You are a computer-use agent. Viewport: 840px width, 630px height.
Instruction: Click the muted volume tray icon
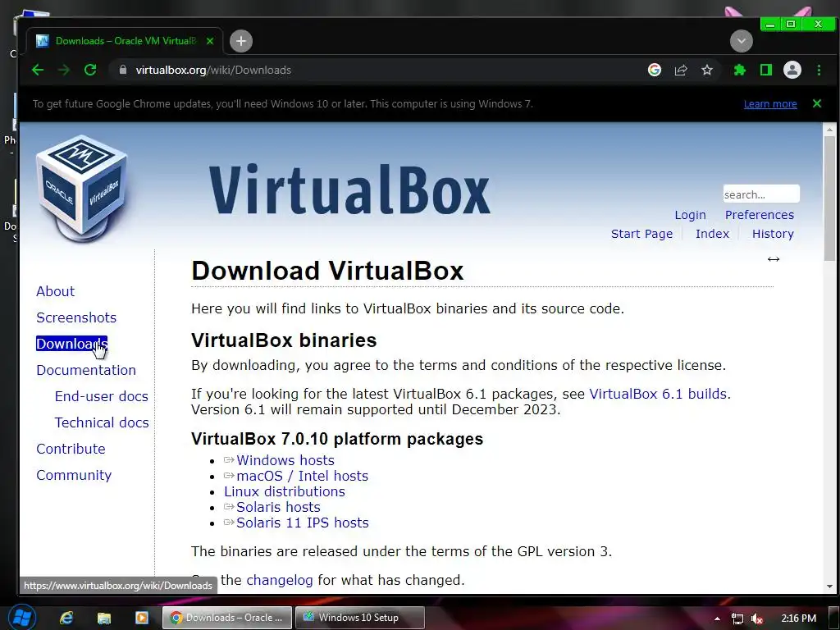coord(757,619)
